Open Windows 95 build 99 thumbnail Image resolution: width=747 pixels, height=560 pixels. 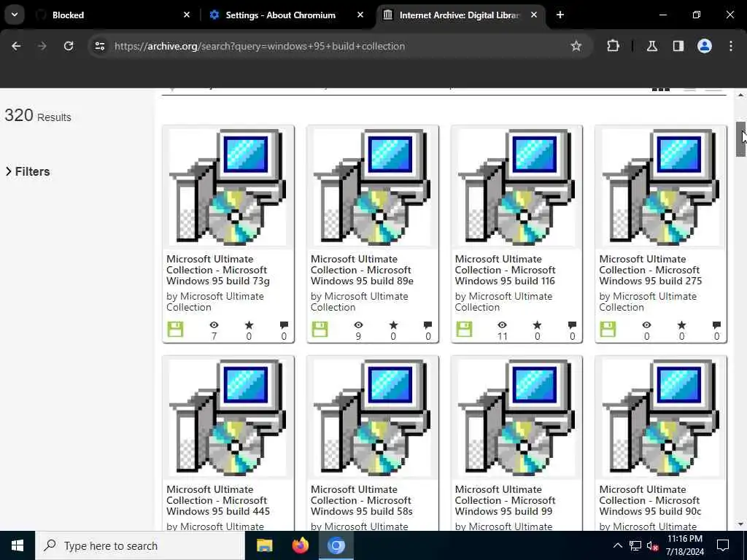click(x=517, y=418)
